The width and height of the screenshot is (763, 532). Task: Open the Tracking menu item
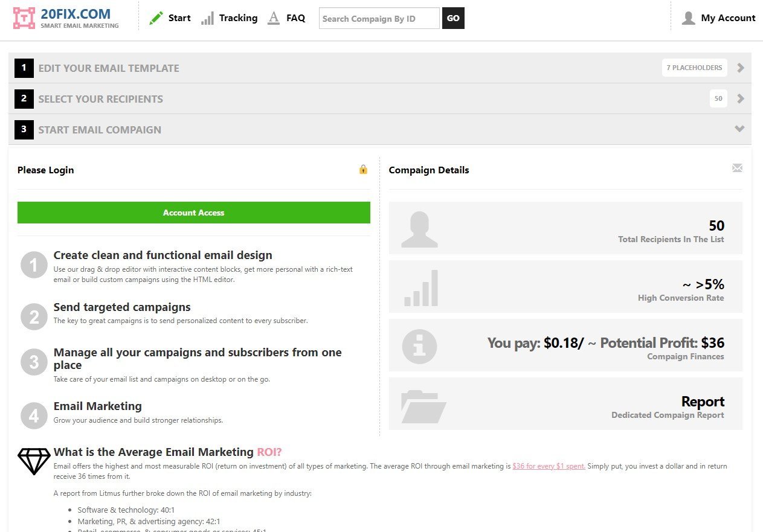(238, 18)
